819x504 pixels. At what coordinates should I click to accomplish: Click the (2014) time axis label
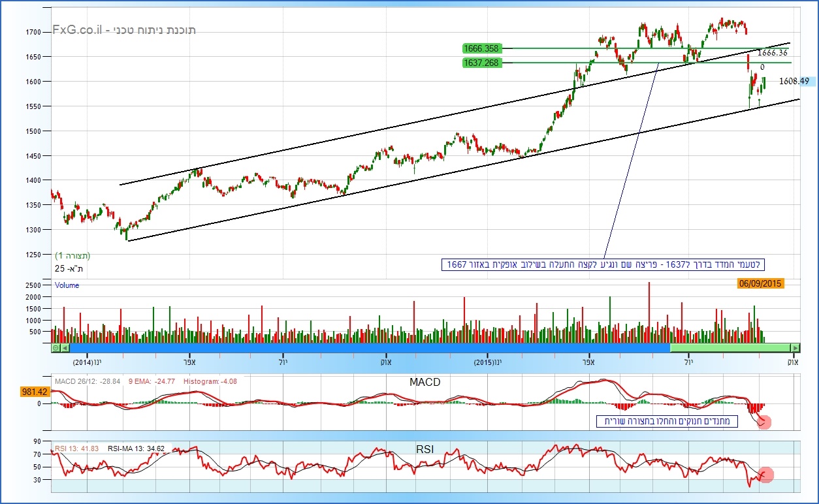[88, 361]
